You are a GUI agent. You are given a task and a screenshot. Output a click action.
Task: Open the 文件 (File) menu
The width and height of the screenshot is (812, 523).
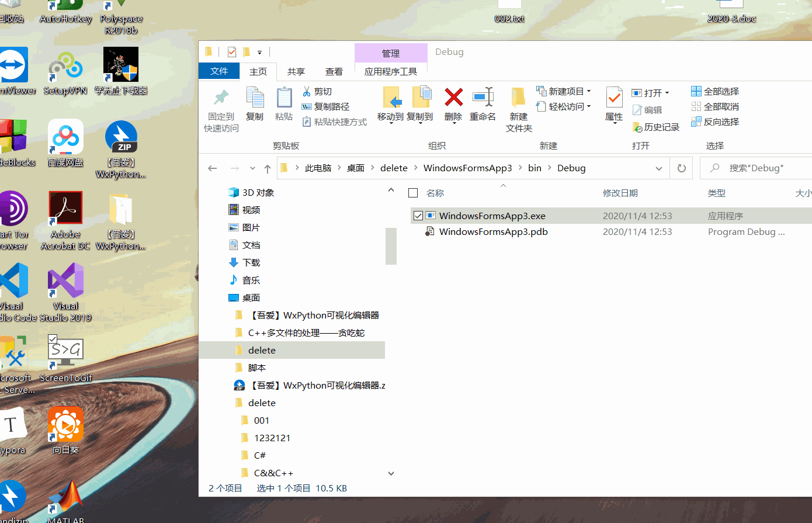(218, 71)
